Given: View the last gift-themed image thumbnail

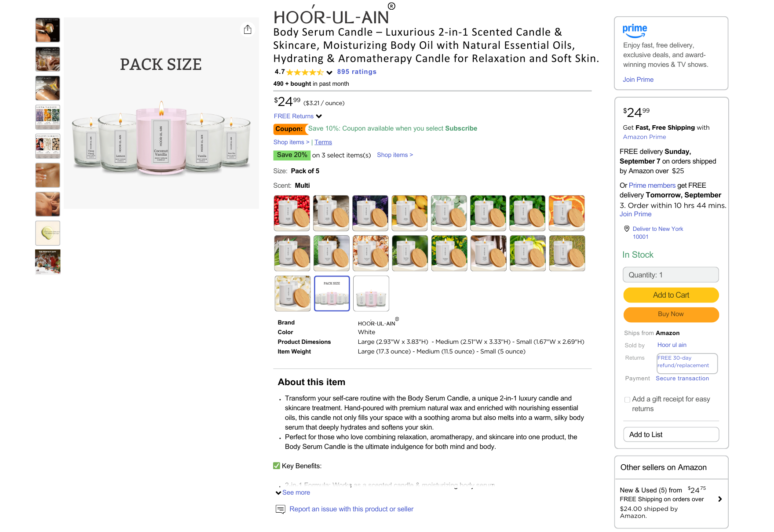Looking at the screenshot, I should [x=47, y=262].
